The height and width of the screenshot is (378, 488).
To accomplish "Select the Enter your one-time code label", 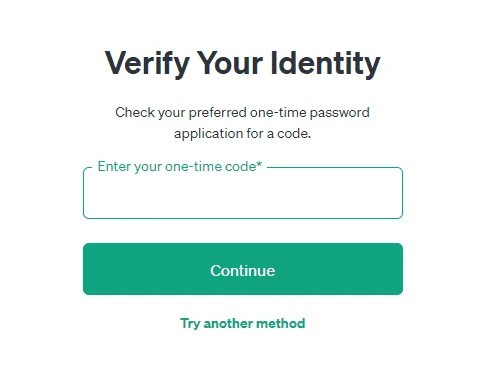I will tap(180, 166).
